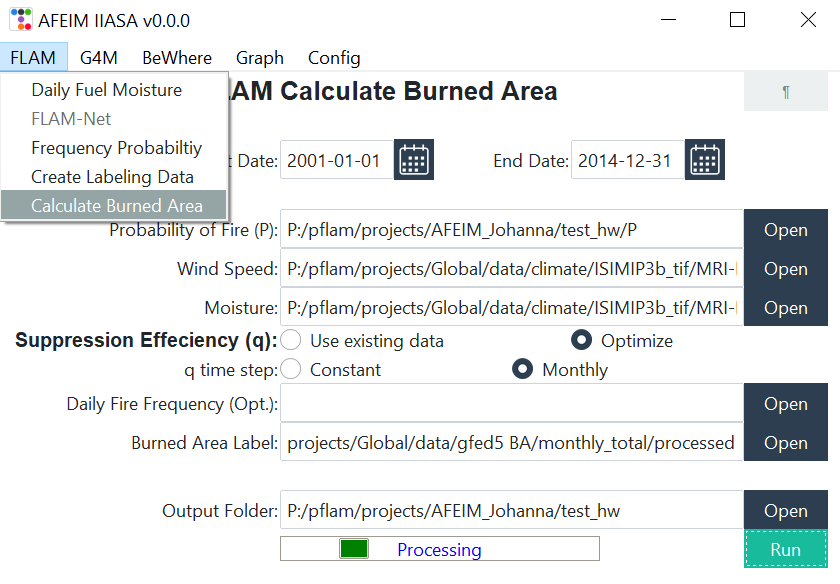Viewport: 840px width, 584px height.
Task: Click the Probability of Fire path field
Action: [512, 229]
